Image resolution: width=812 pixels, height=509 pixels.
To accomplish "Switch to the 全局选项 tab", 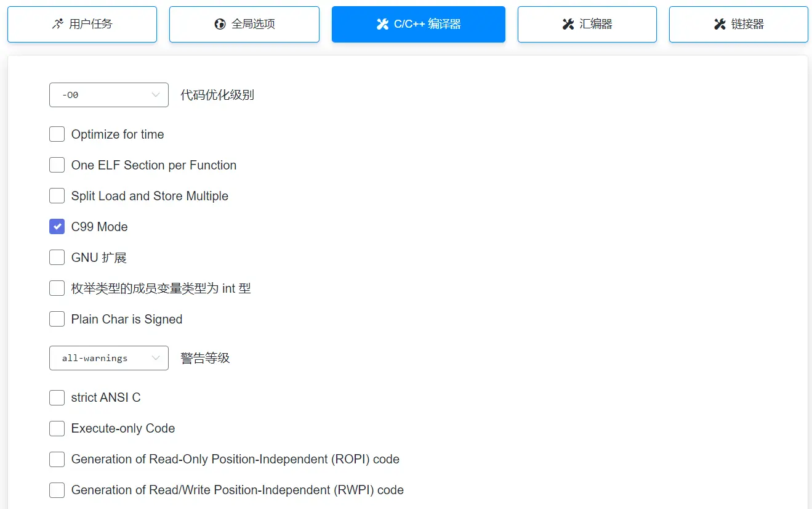I will tap(244, 23).
